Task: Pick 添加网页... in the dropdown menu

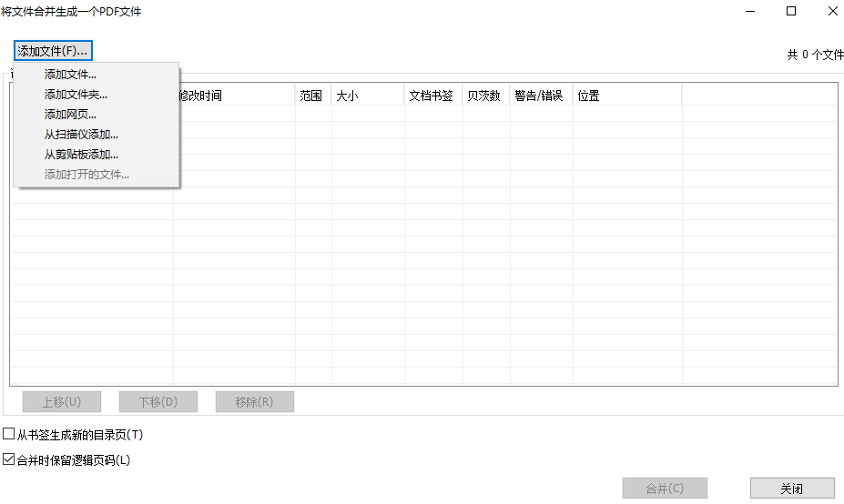Action: click(x=70, y=115)
